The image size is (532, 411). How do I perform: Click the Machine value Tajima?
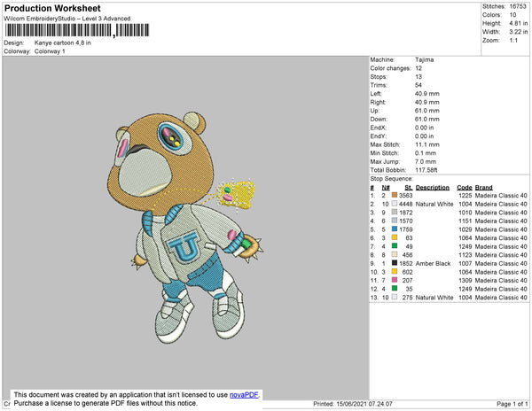pyautogui.click(x=424, y=59)
